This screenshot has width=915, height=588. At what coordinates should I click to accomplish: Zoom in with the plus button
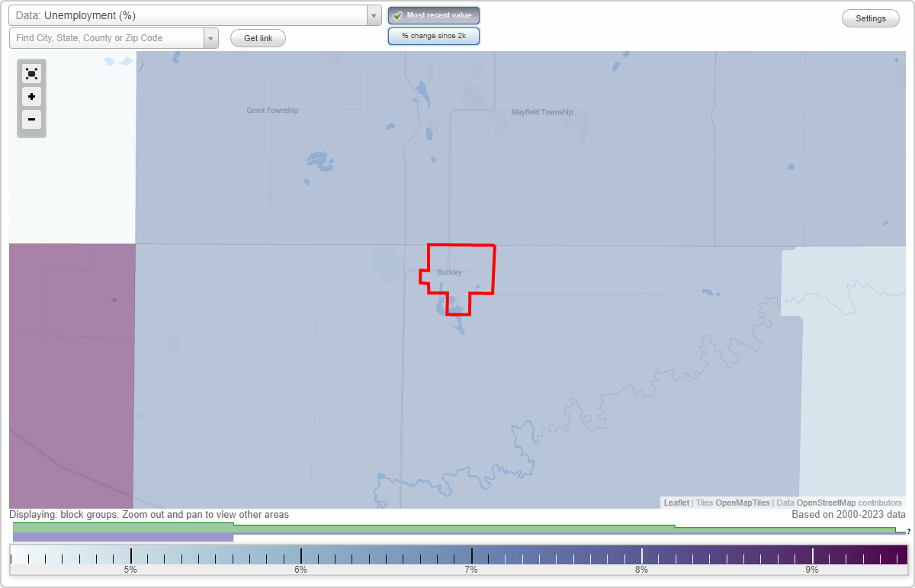31,97
